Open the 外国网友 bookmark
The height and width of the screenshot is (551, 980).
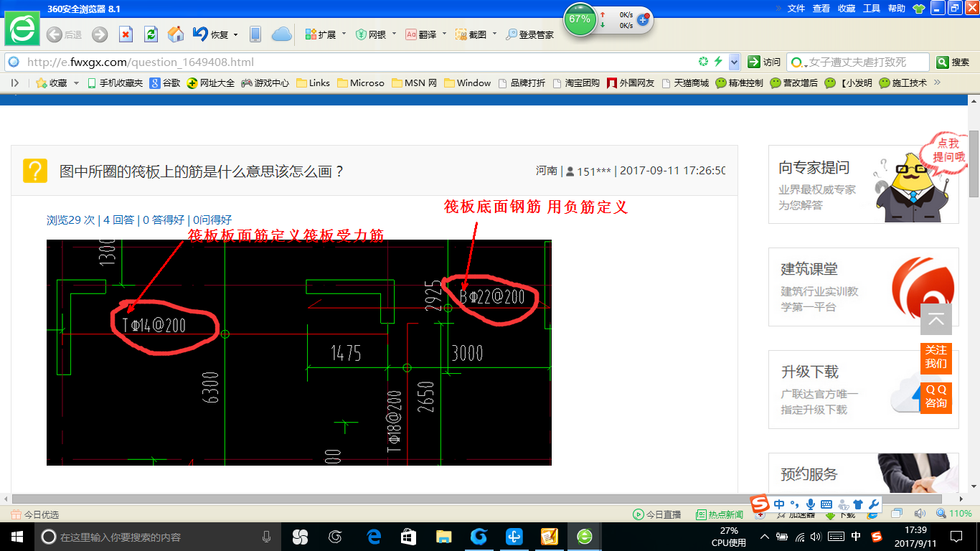point(631,83)
